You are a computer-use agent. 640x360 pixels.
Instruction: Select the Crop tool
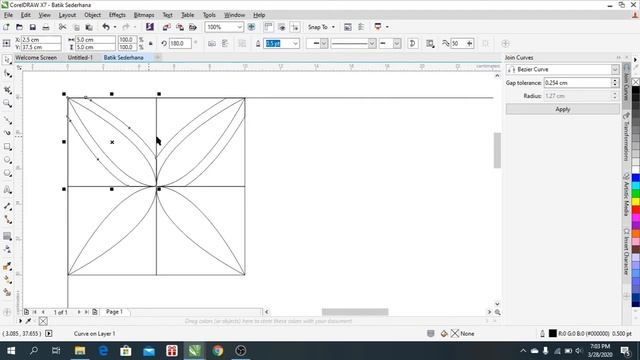coord(7,89)
